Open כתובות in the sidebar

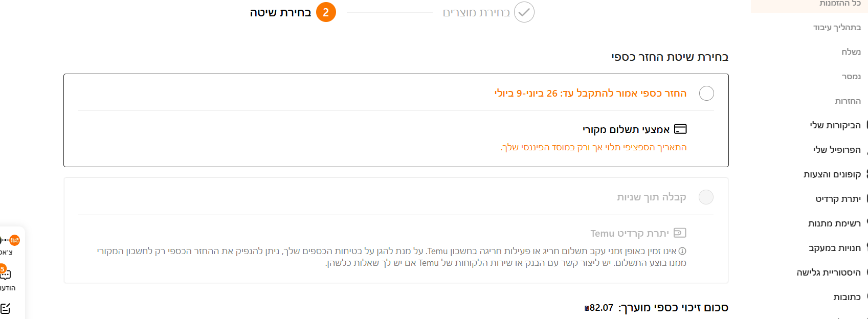[x=847, y=297]
